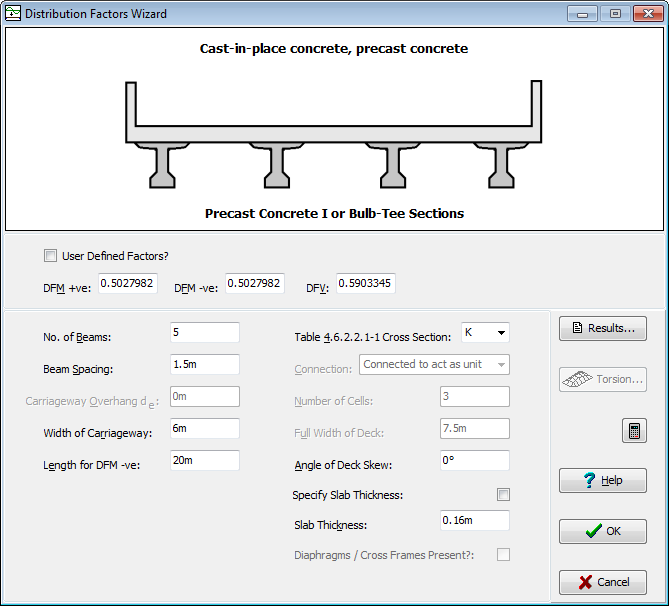Click the 'Precast Concrete I or Bulb-Tee Sections' caption
669x606 pixels.
334,213
